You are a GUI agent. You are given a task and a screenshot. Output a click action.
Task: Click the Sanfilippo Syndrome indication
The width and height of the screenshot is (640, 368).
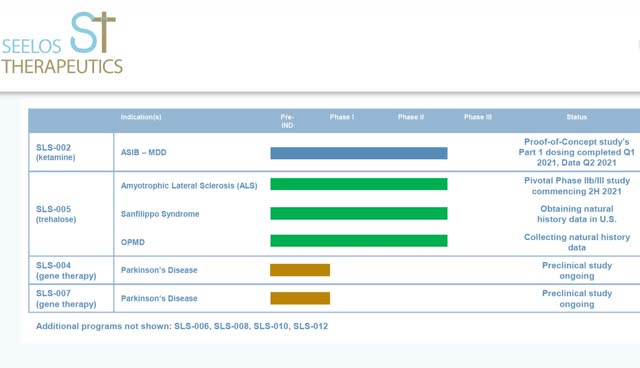click(160, 214)
